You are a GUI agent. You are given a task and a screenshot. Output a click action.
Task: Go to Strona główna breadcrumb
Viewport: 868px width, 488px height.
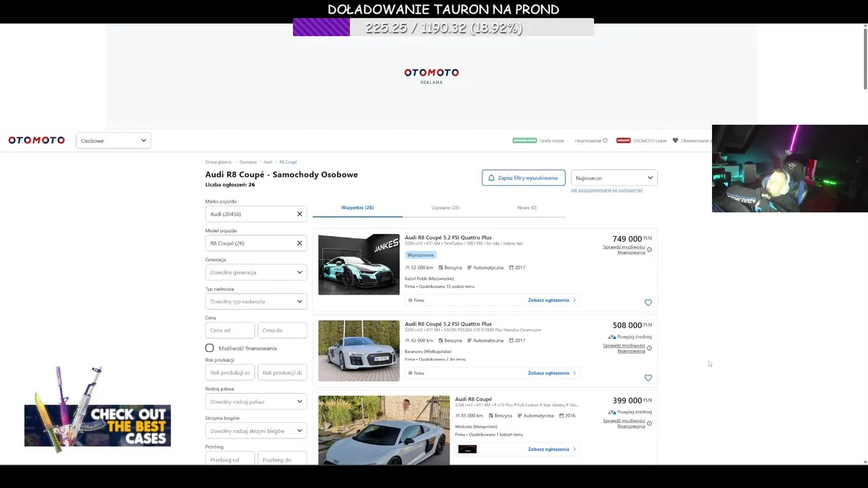click(218, 162)
